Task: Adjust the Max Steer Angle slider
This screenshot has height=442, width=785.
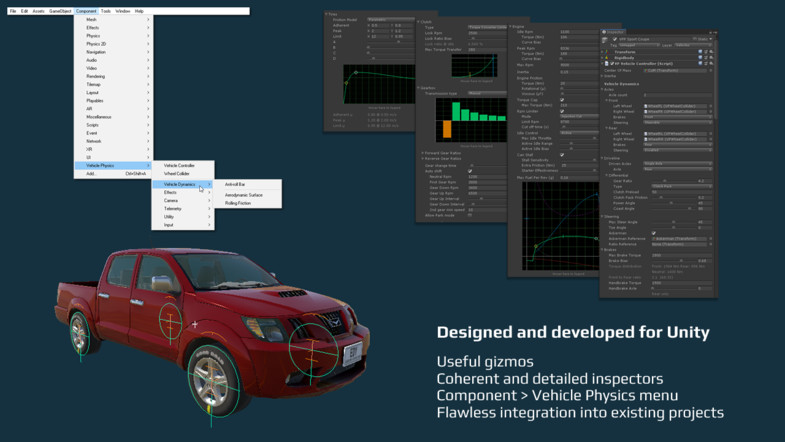Action: [x=673, y=222]
